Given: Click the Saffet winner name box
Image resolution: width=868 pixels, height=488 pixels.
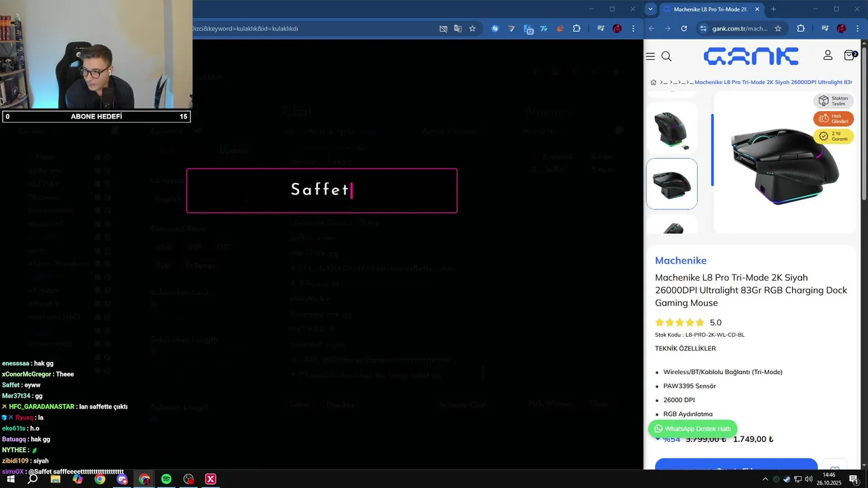Looking at the screenshot, I should point(322,190).
